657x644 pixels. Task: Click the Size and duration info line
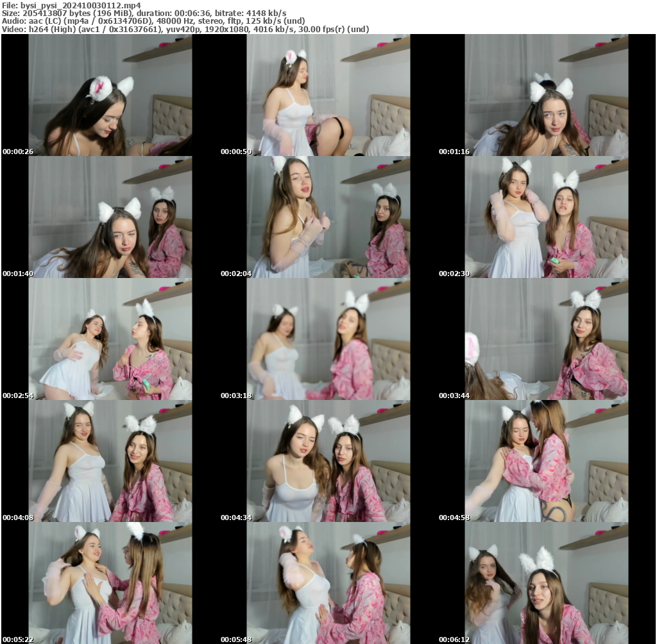[144, 13]
